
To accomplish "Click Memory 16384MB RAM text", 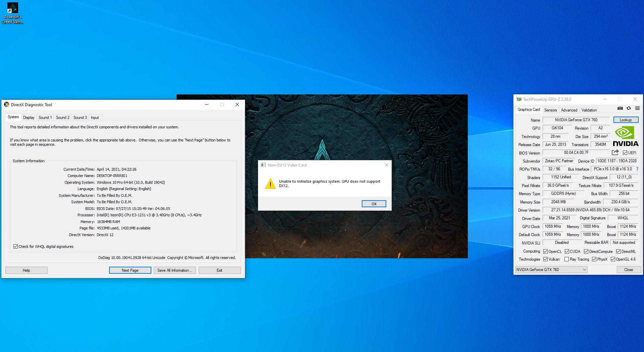I will point(100,222).
